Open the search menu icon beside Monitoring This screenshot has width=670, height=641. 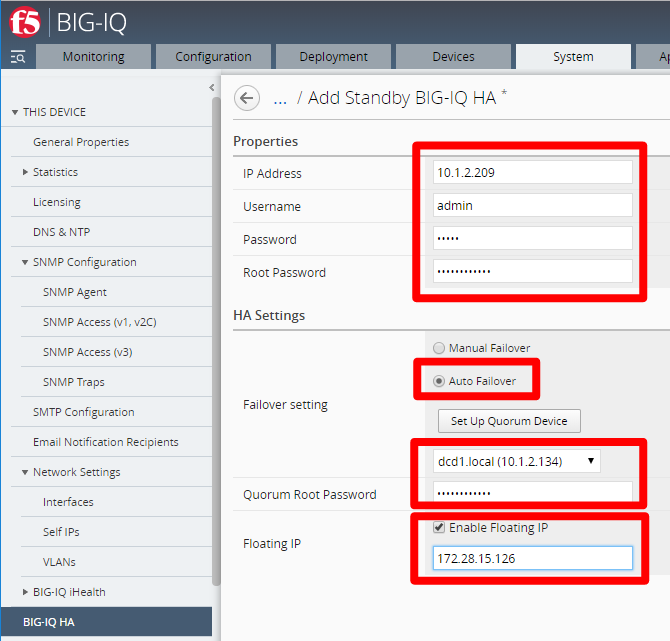pyautogui.click(x=18, y=57)
